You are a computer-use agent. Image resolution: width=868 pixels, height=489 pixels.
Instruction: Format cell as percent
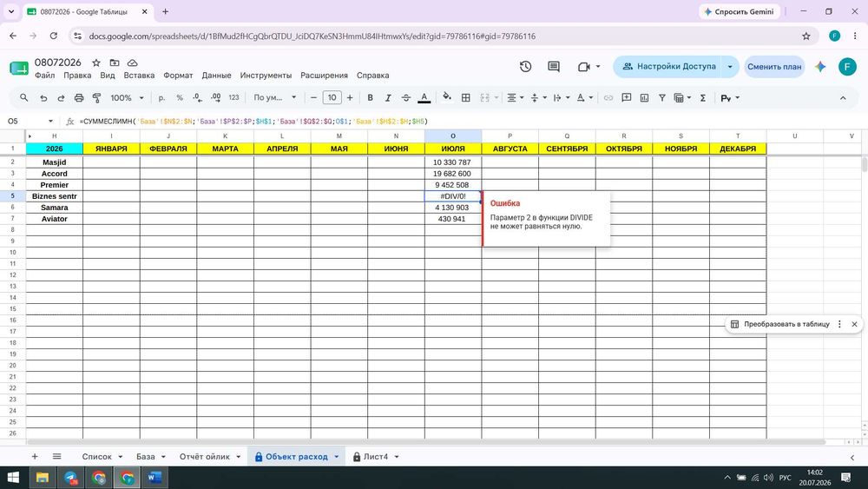point(180,97)
